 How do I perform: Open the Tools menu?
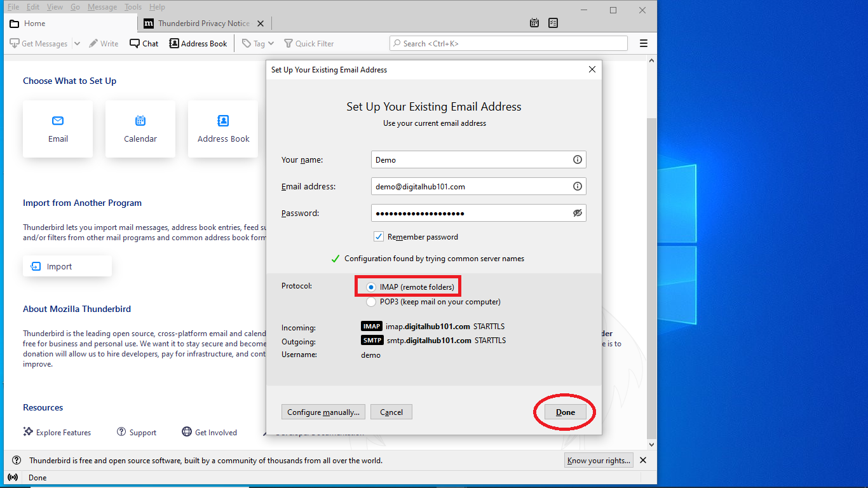(133, 7)
